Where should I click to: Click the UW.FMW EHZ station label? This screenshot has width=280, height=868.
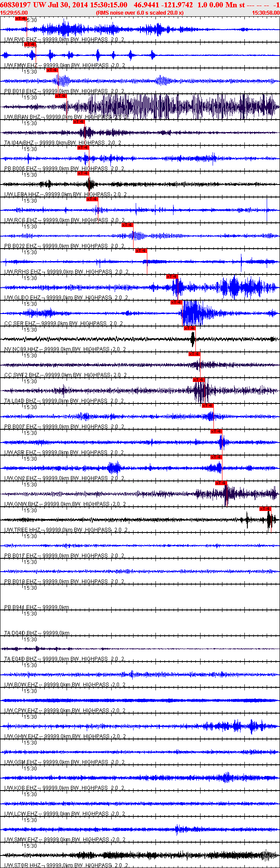(21, 65)
